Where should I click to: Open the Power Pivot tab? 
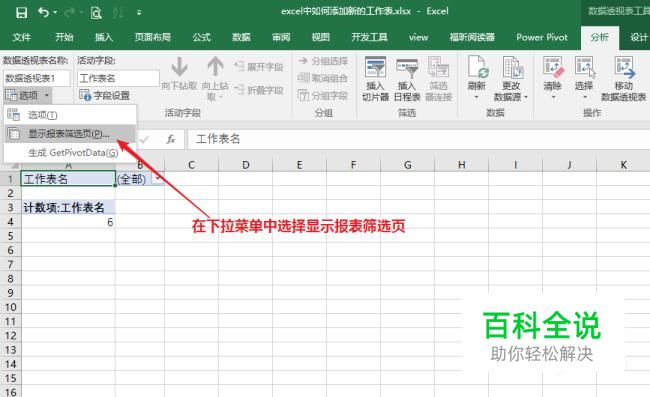coord(542,37)
